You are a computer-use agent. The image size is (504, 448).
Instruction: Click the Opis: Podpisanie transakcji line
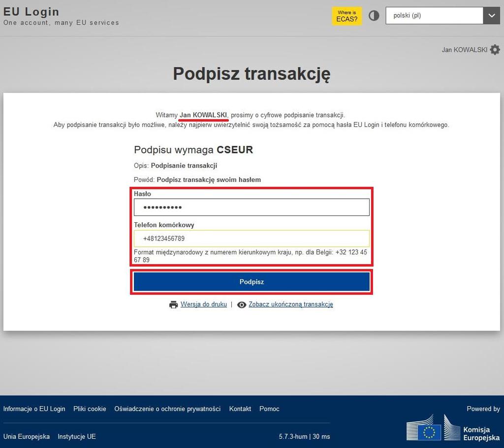tap(176, 165)
